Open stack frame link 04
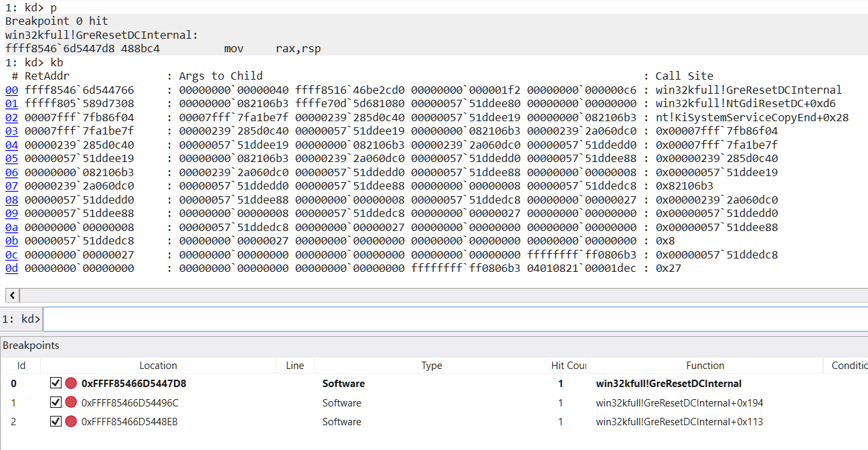 coord(11,145)
